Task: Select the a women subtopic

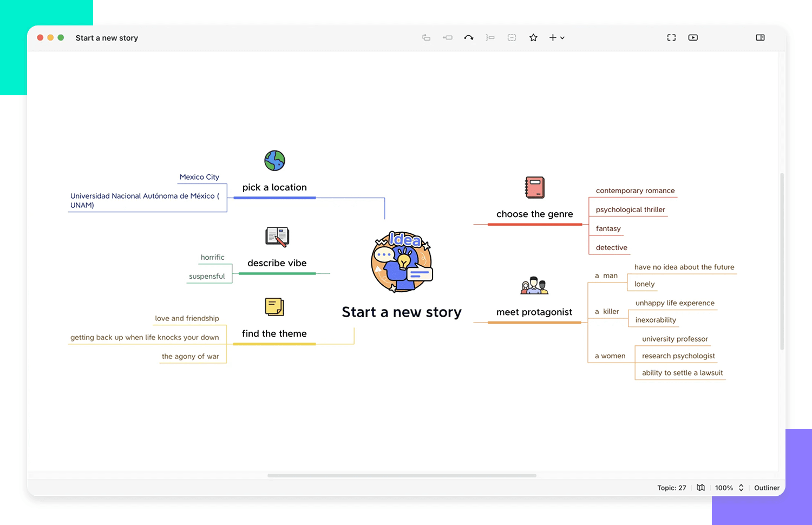Action: point(610,356)
